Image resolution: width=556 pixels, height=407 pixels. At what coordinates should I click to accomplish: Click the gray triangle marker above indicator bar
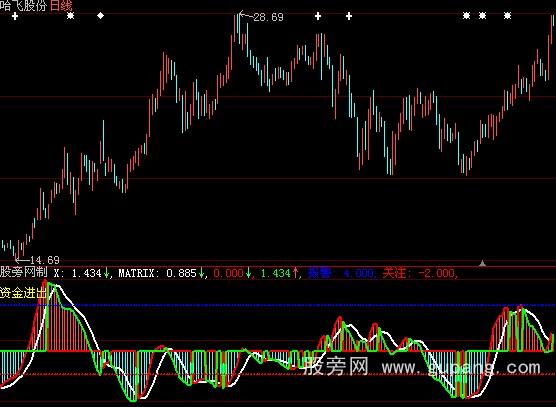(x=482, y=263)
